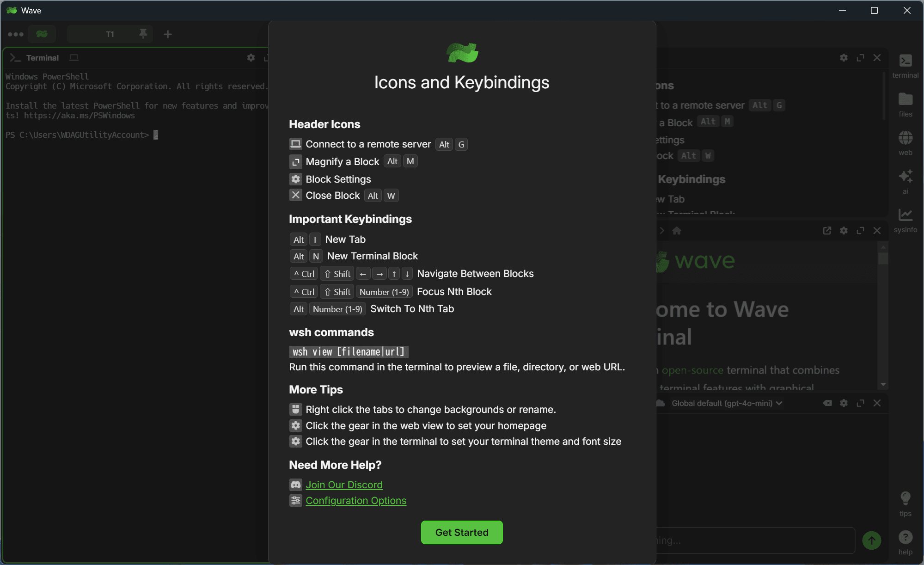
Task: Magnify the AI block
Action: tap(860, 403)
